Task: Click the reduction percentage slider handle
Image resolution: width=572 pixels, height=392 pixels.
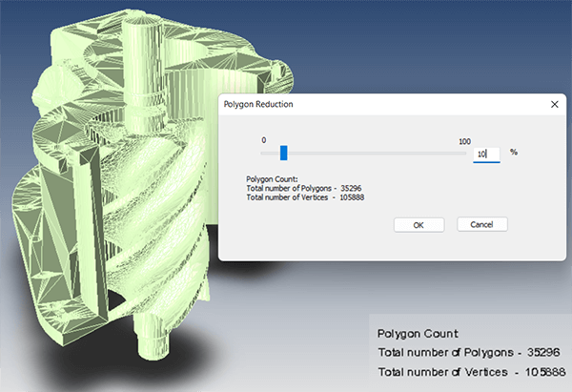Action: pyautogui.click(x=283, y=153)
